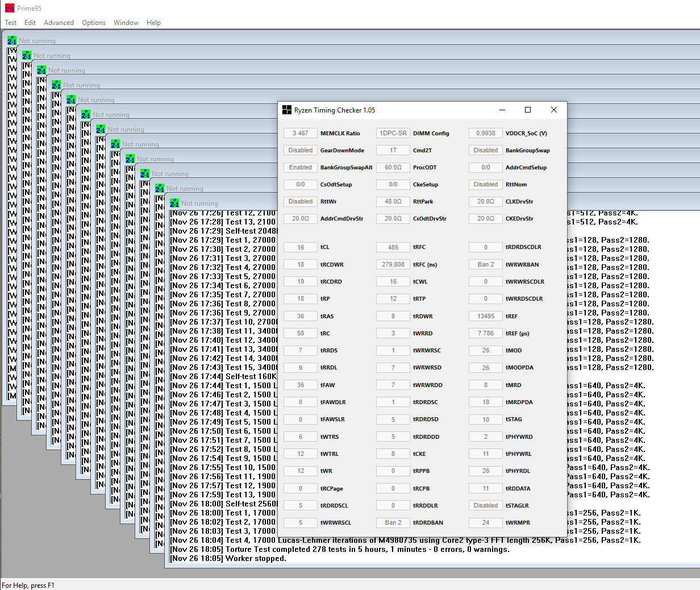Click the tWTRL value field
The height and width of the screenshot is (590, 700).
click(301, 454)
